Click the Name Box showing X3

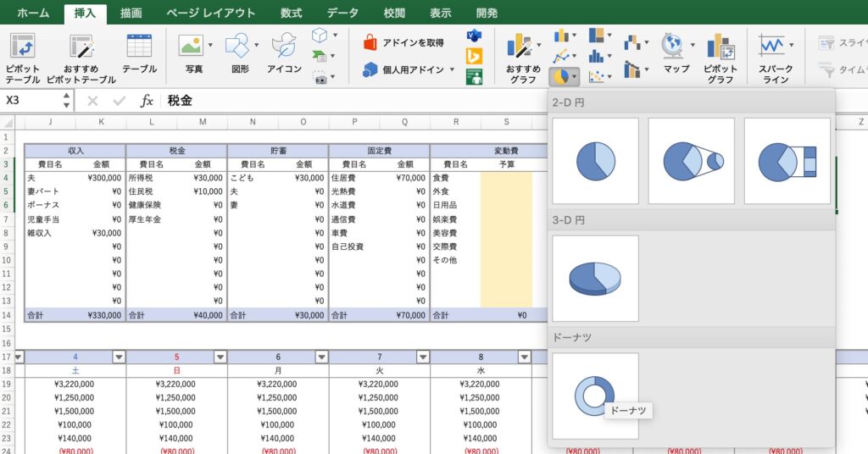pos(32,101)
